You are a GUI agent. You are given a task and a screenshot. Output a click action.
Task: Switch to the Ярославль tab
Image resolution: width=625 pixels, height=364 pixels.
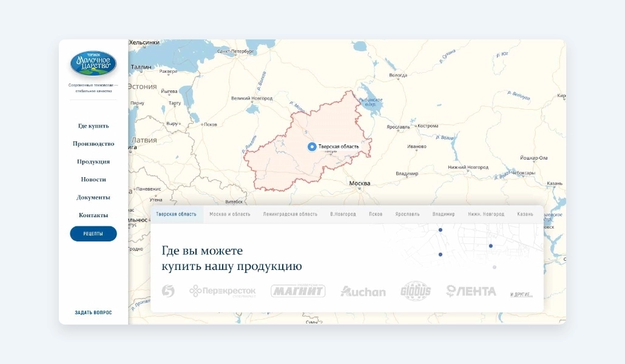407,214
